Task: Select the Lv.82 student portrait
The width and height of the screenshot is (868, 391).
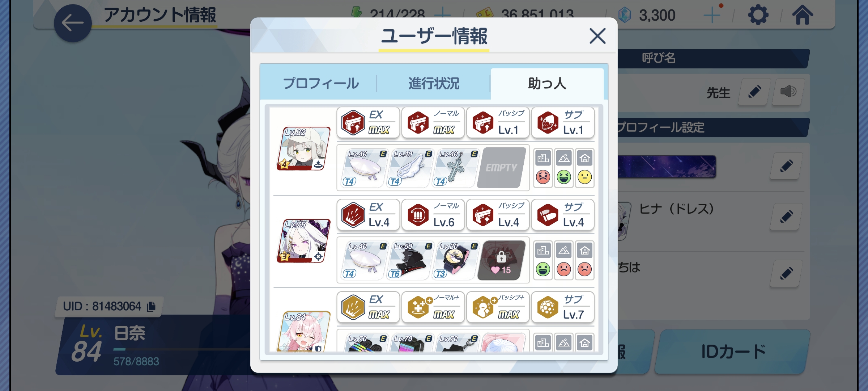Action: 303,148
